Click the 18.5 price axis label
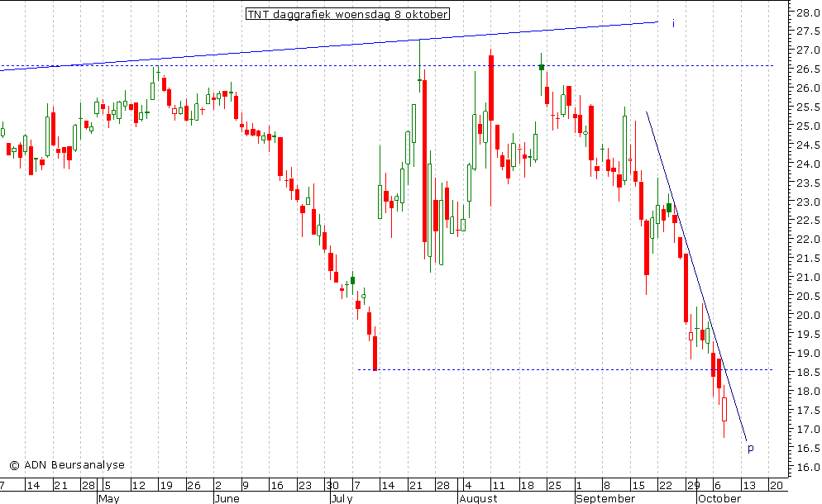 point(808,373)
